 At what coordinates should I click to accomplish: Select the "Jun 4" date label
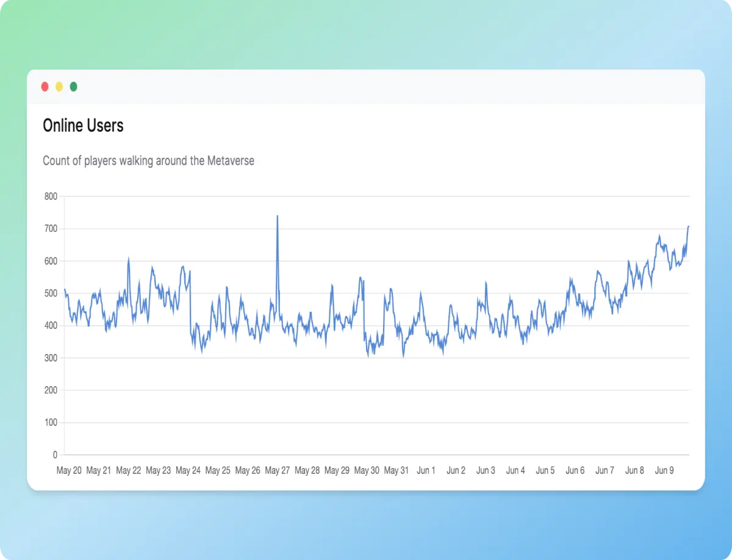516,471
